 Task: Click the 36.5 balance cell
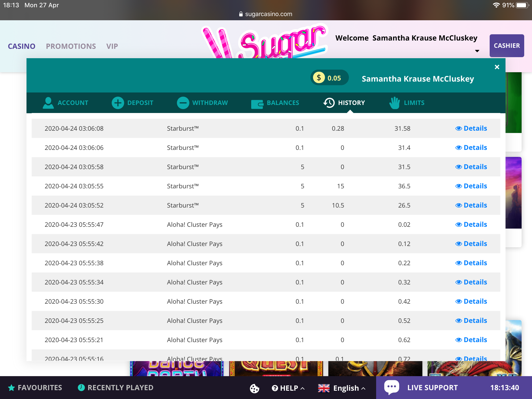pyautogui.click(x=404, y=186)
